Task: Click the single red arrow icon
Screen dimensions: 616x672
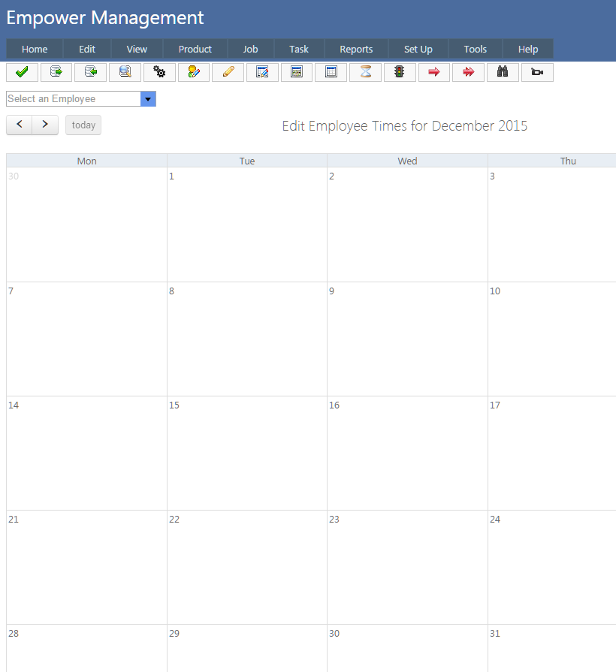Action: pyautogui.click(x=433, y=72)
